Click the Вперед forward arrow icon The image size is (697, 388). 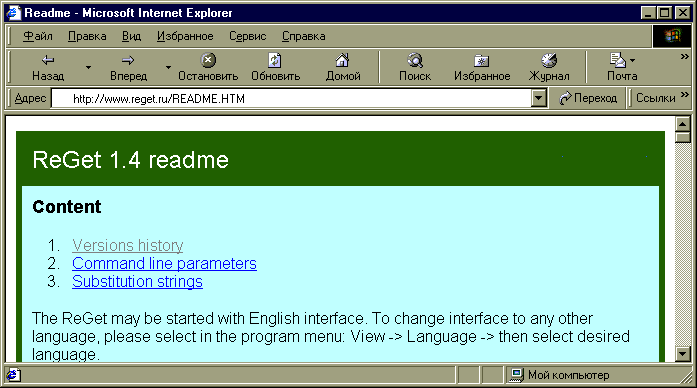click(128, 60)
